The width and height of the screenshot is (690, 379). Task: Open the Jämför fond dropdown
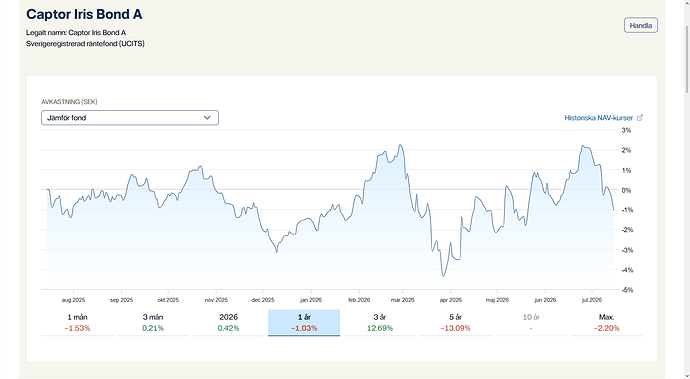click(130, 118)
